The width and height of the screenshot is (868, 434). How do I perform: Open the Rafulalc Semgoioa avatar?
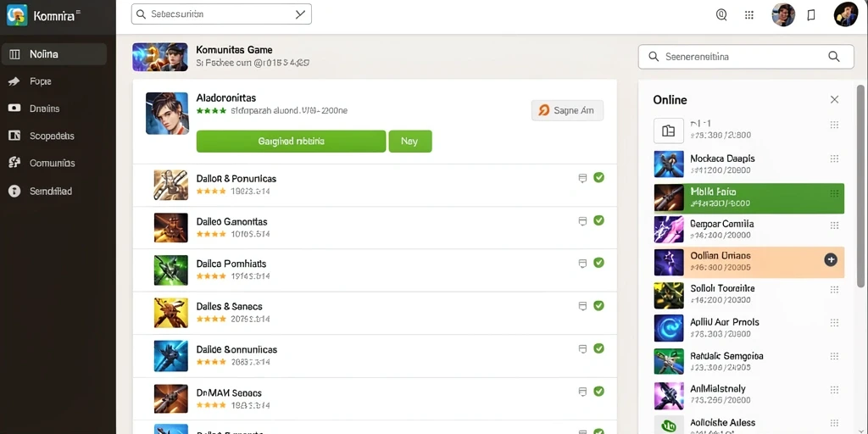(669, 361)
